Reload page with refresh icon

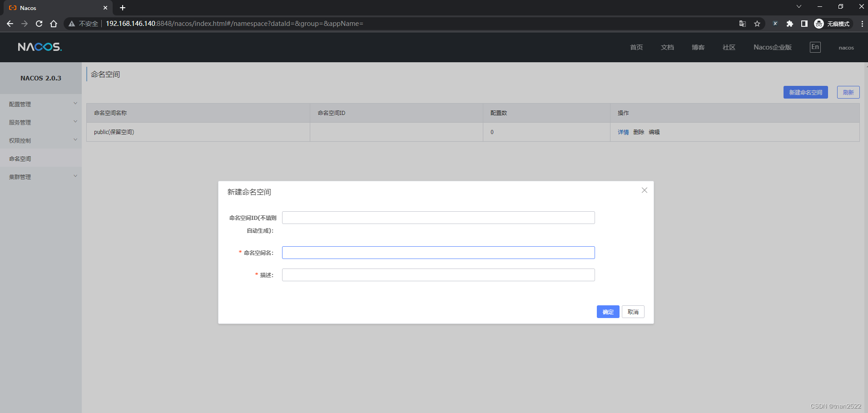pyautogui.click(x=39, y=24)
